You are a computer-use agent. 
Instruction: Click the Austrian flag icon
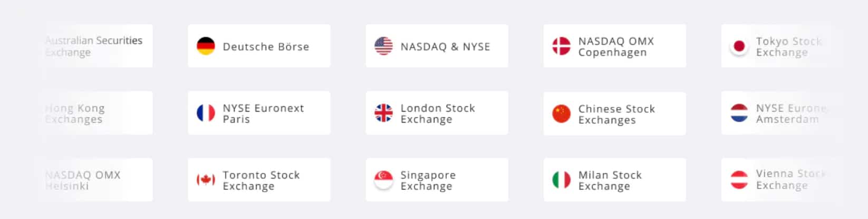[739, 180]
